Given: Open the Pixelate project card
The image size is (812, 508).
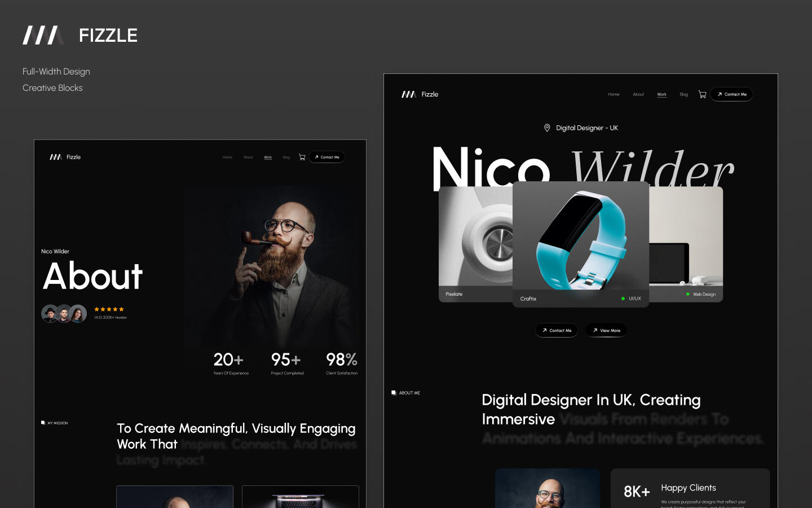Looking at the screenshot, I should [x=475, y=244].
